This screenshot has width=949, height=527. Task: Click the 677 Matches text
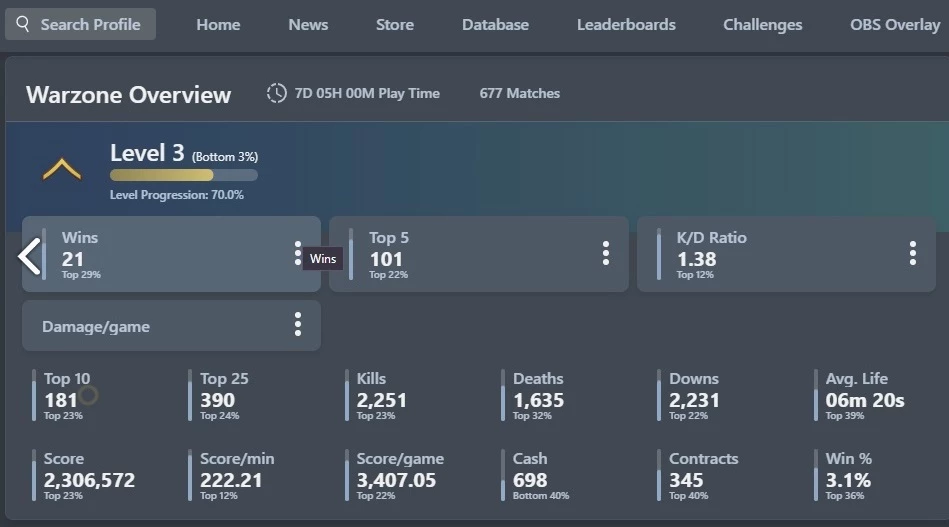519,93
